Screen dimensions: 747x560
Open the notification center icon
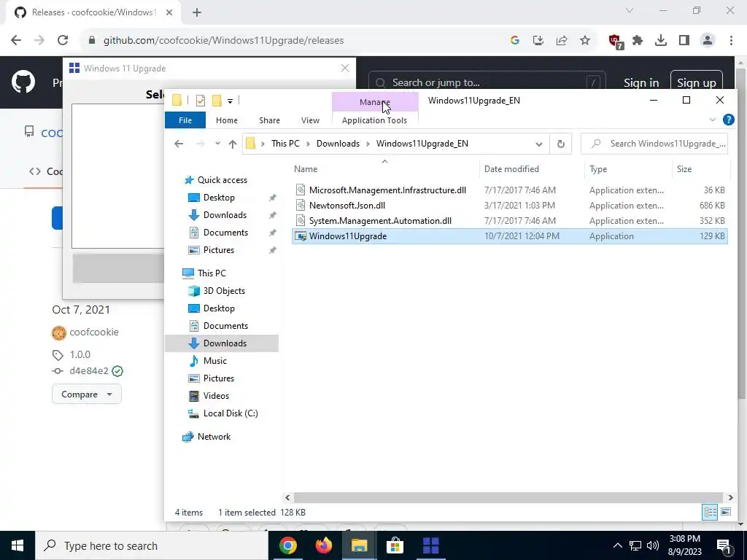(724, 545)
